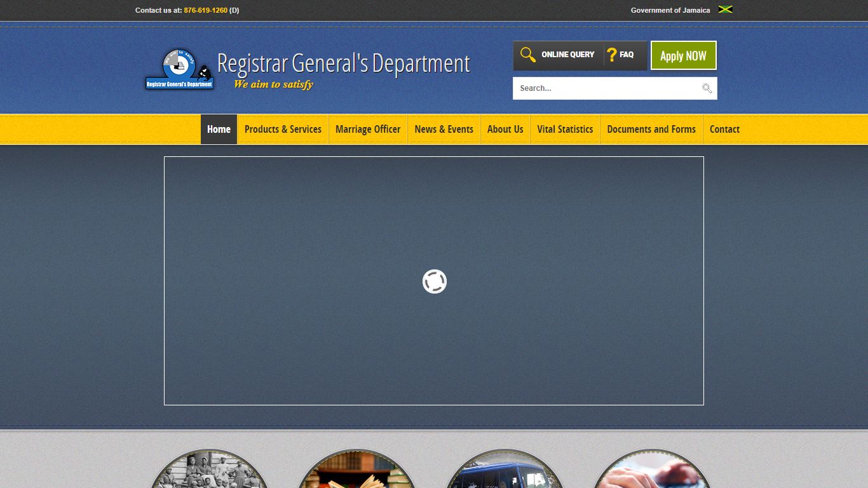Click the green Apply NOW button

coord(683,56)
